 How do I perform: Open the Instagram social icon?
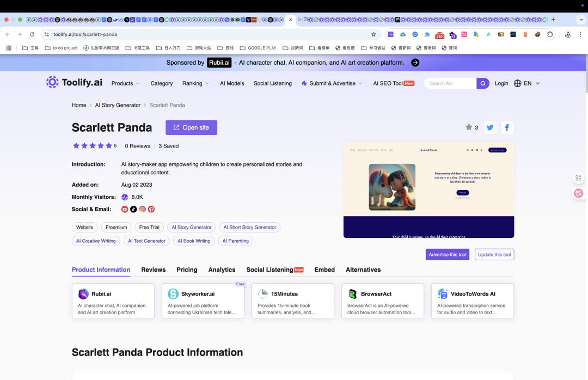(142, 209)
